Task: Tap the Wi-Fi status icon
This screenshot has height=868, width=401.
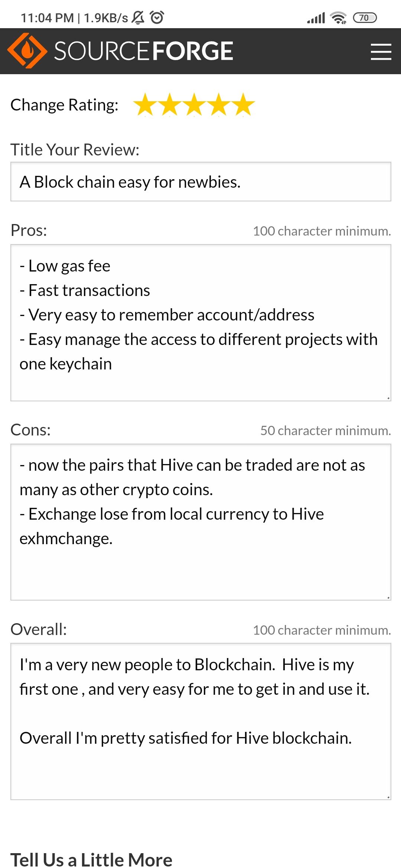Action: pyautogui.click(x=339, y=18)
